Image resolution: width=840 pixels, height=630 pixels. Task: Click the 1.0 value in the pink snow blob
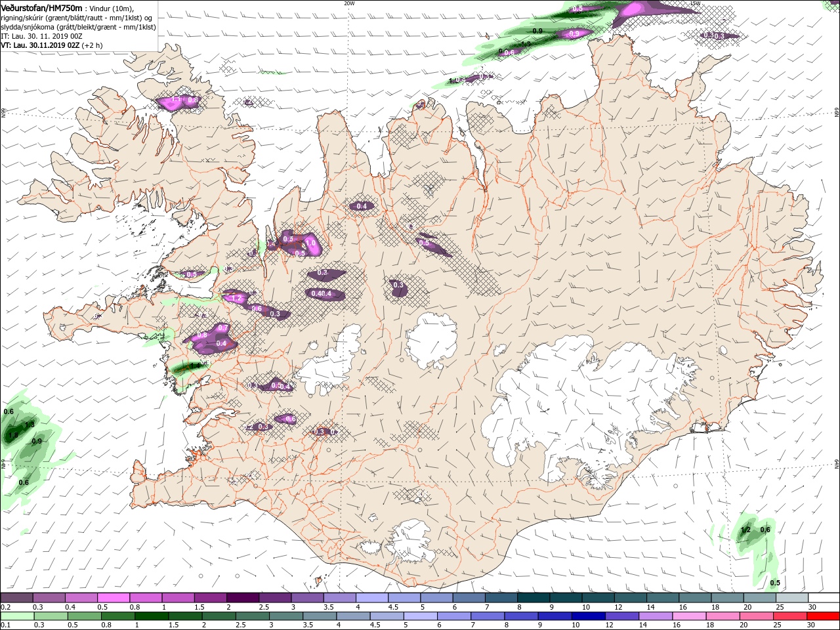[311, 243]
